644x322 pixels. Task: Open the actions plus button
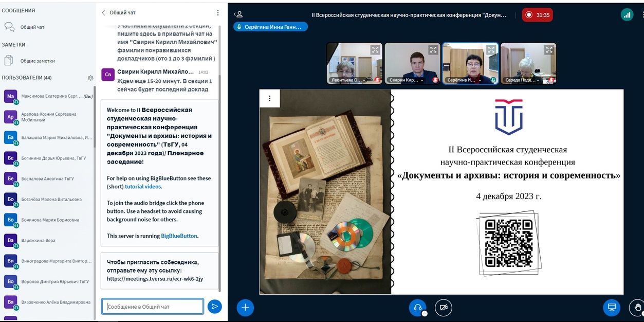click(x=245, y=307)
